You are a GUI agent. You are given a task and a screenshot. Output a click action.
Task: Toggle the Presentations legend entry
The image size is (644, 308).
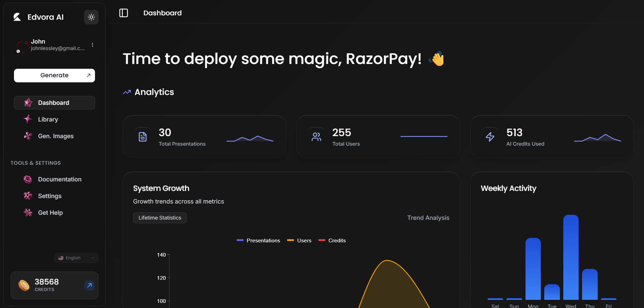[258, 241]
